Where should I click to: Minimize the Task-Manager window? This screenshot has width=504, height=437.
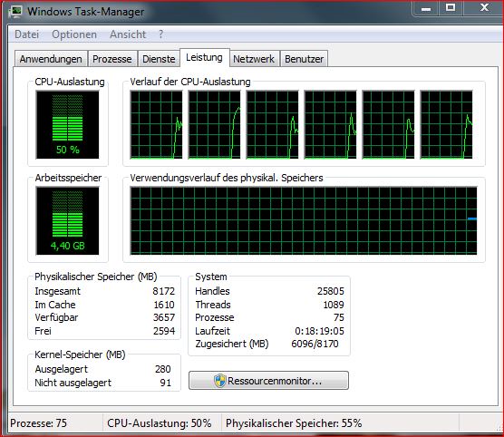click(426, 8)
